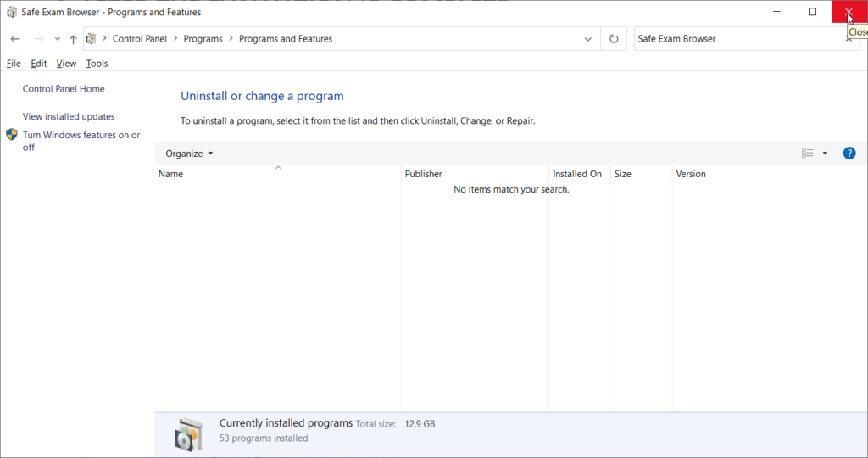Screen dimensions: 868x458
Task: Expand the view options dropdown arrow
Action: [825, 154]
